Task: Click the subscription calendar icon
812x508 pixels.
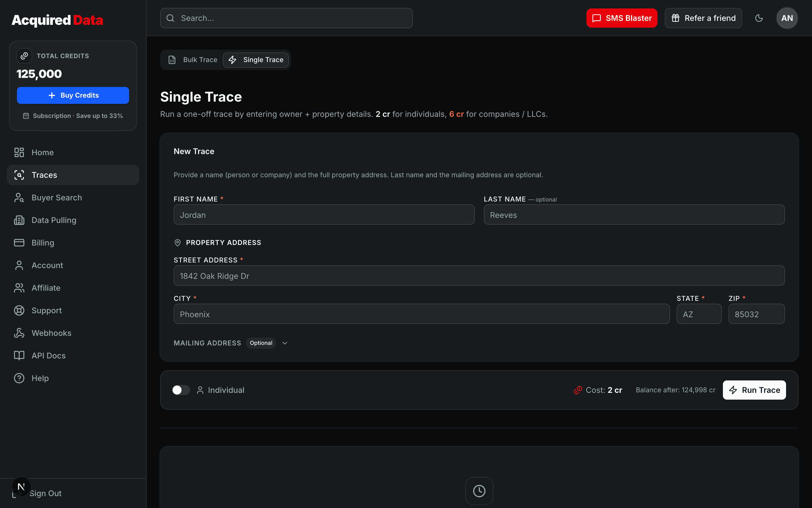Action: pos(26,116)
